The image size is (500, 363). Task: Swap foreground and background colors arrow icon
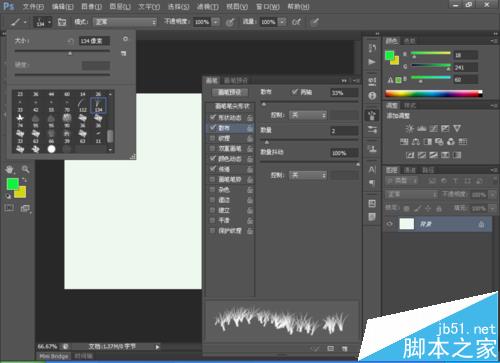tap(24, 180)
